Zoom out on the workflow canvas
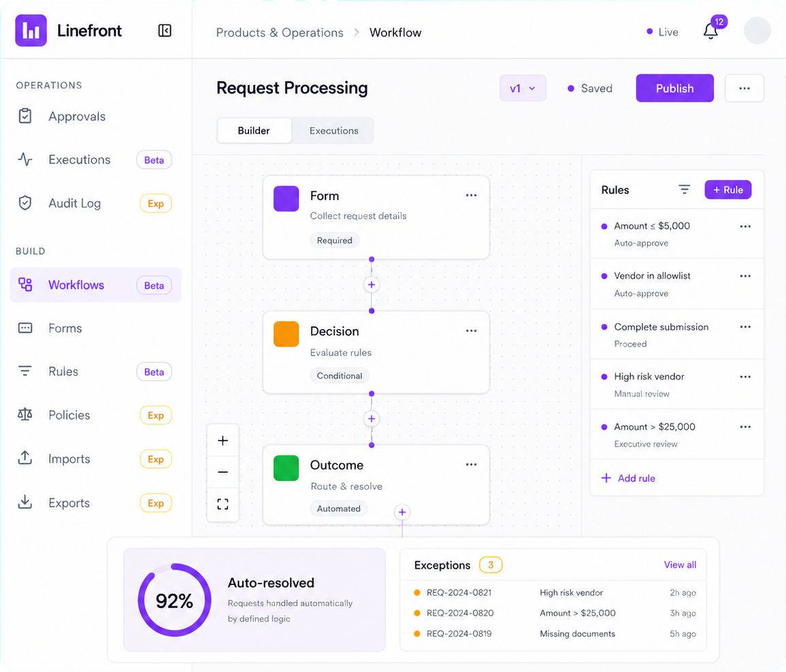Image resolution: width=786 pixels, height=672 pixels. pyautogui.click(x=223, y=472)
